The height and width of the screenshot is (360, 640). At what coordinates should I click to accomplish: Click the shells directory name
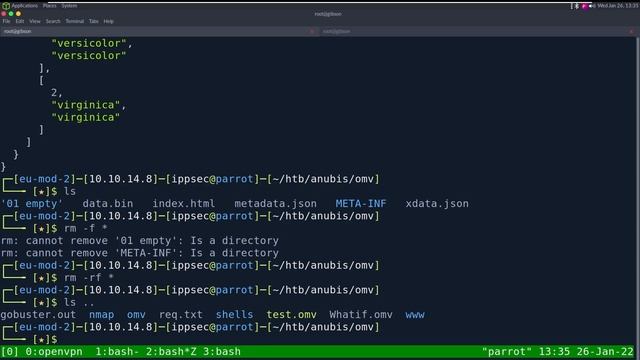tap(234, 315)
